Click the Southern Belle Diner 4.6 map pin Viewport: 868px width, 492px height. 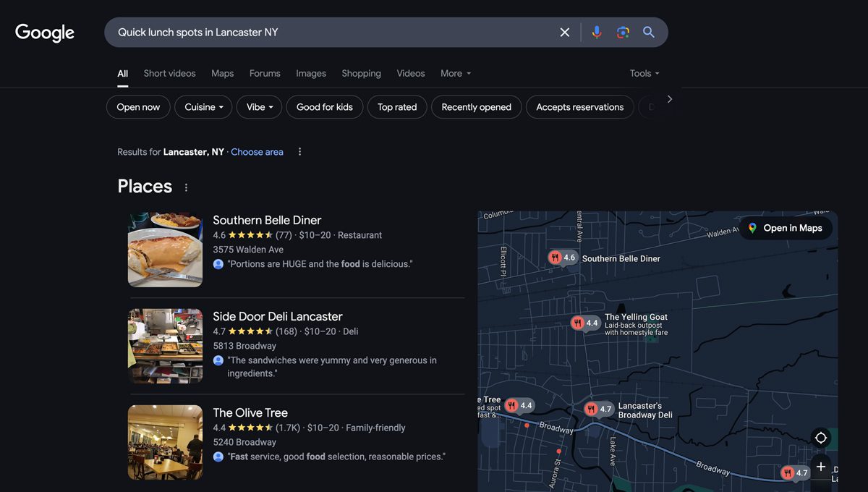563,258
